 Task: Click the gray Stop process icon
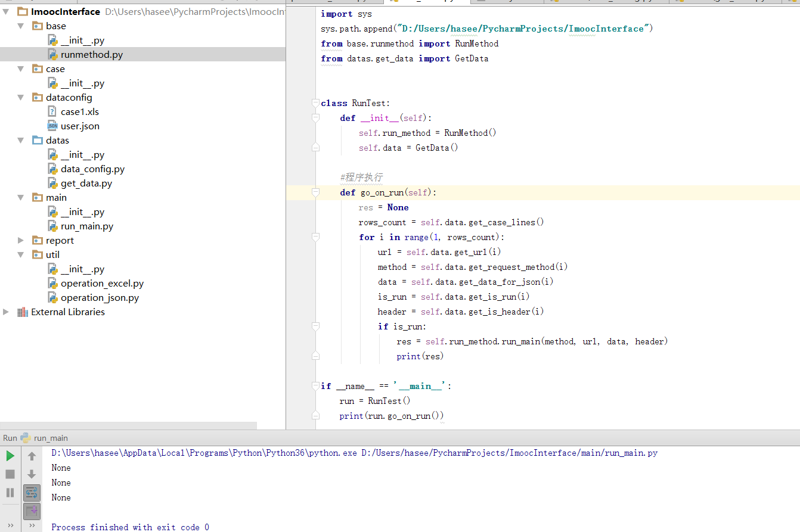coord(10,474)
